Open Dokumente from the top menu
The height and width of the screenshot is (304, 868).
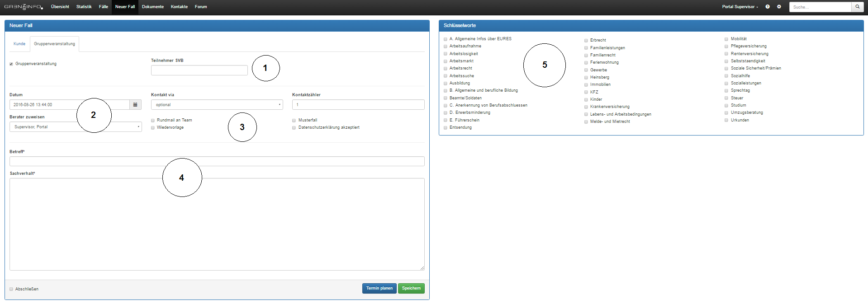(152, 7)
